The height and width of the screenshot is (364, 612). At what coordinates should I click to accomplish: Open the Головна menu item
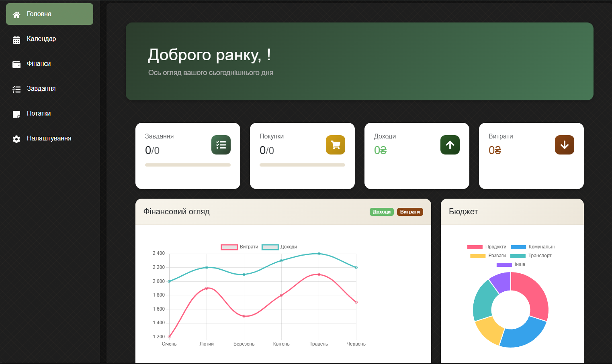point(49,14)
